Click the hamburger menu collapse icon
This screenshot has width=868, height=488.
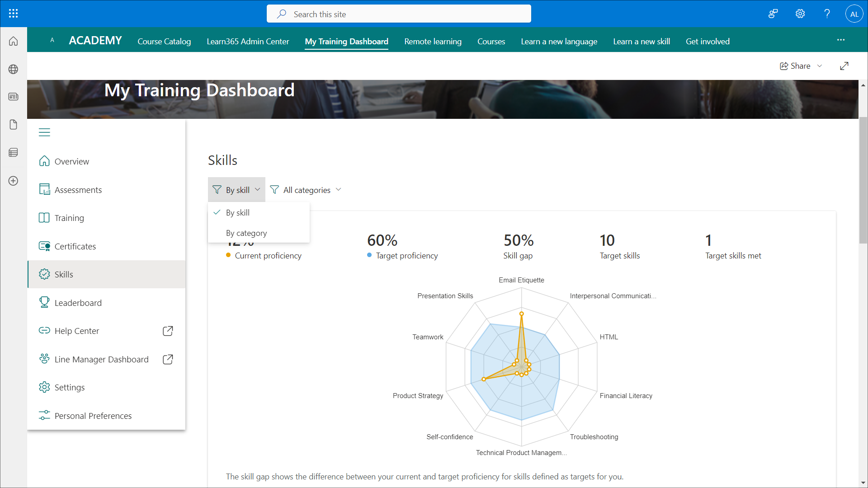[44, 132]
